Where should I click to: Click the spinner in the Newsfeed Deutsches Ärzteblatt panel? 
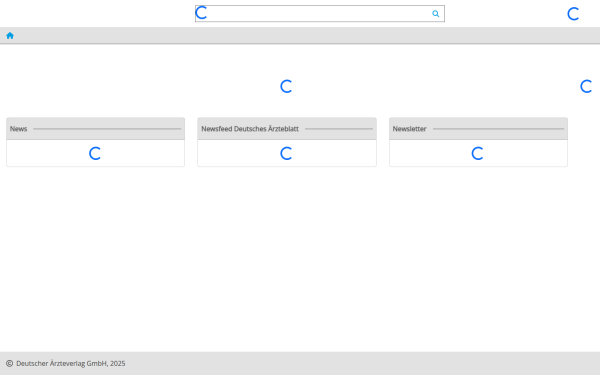(286, 153)
